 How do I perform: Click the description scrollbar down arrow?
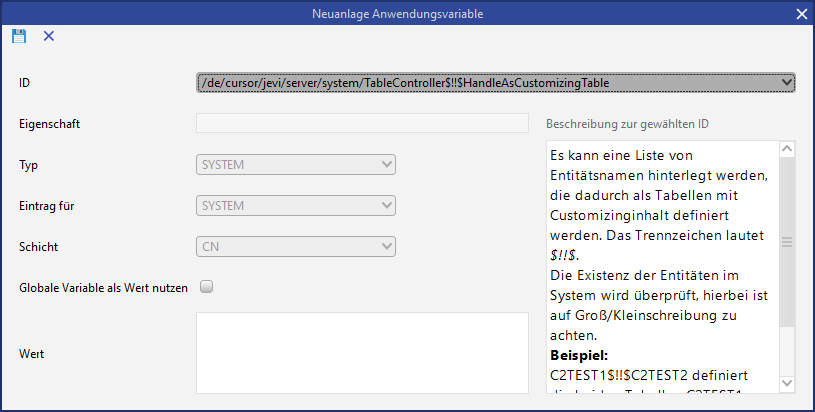tap(787, 383)
